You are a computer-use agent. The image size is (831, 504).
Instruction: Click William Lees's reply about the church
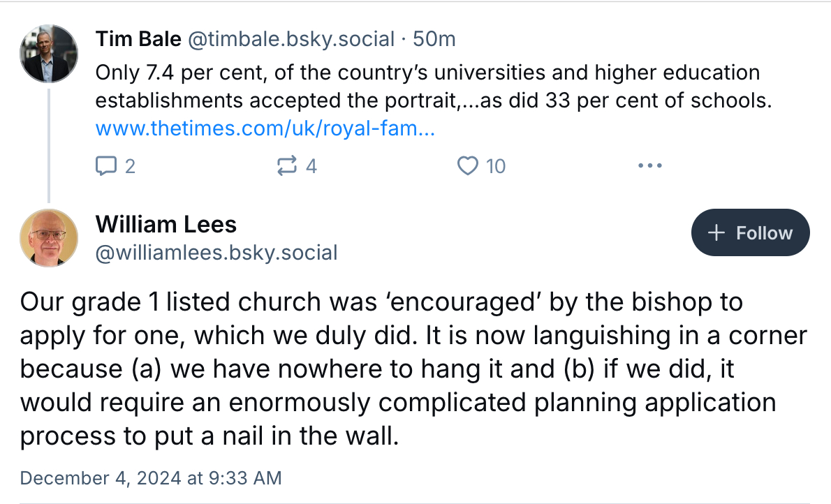click(x=412, y=370)
